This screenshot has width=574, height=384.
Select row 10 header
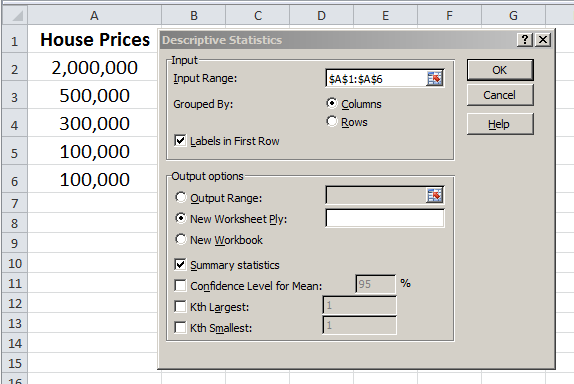tap(15, 263)
